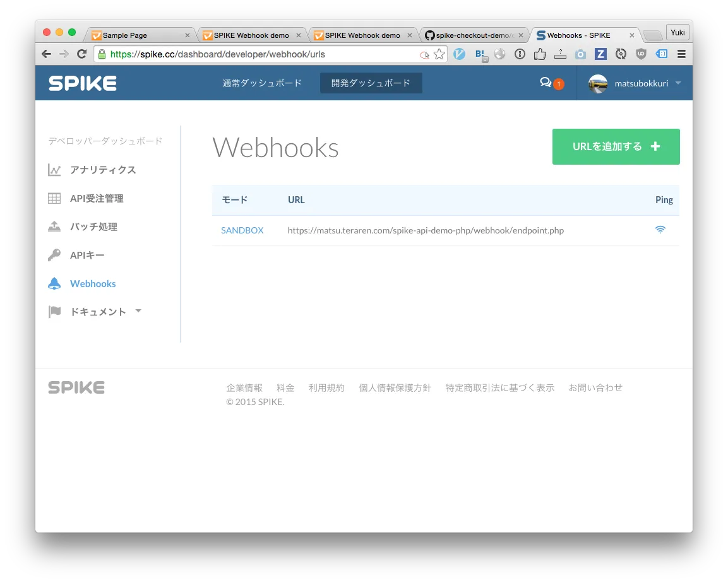Click the URLを追加する button
Viewport: 728px width, 583px height.
(615, 146)
